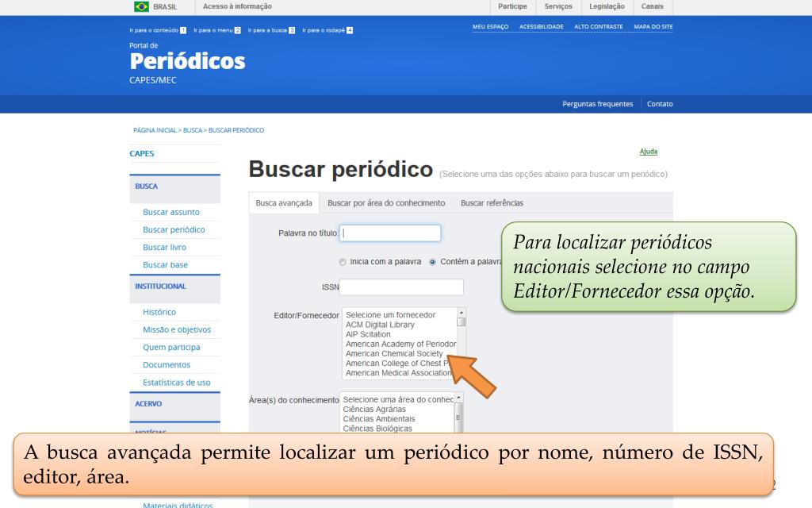Open the Ajuda help link

tap(649, 152)
